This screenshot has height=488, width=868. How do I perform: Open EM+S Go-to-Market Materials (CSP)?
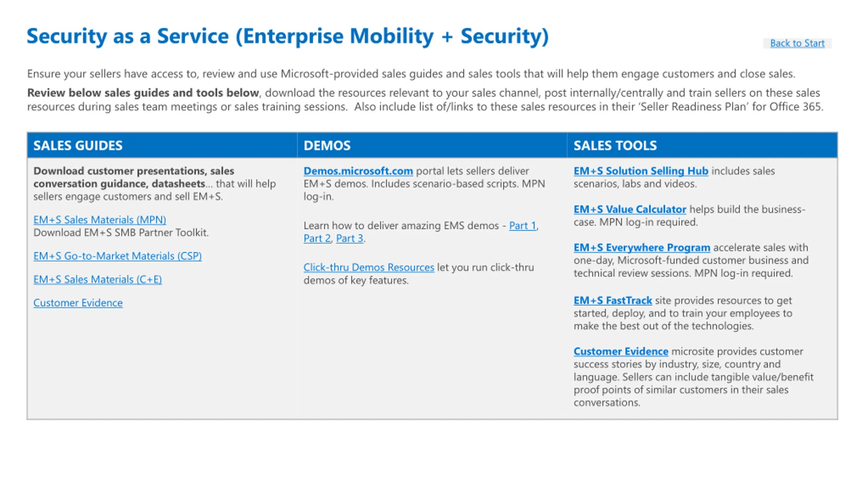point(117,256)
